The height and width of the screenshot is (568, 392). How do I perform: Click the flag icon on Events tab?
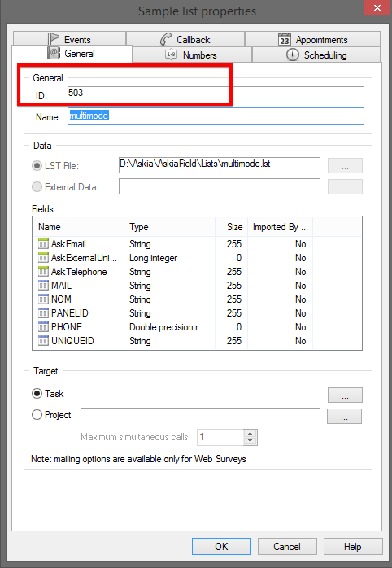pyautogui.click(x=53, y=39)
